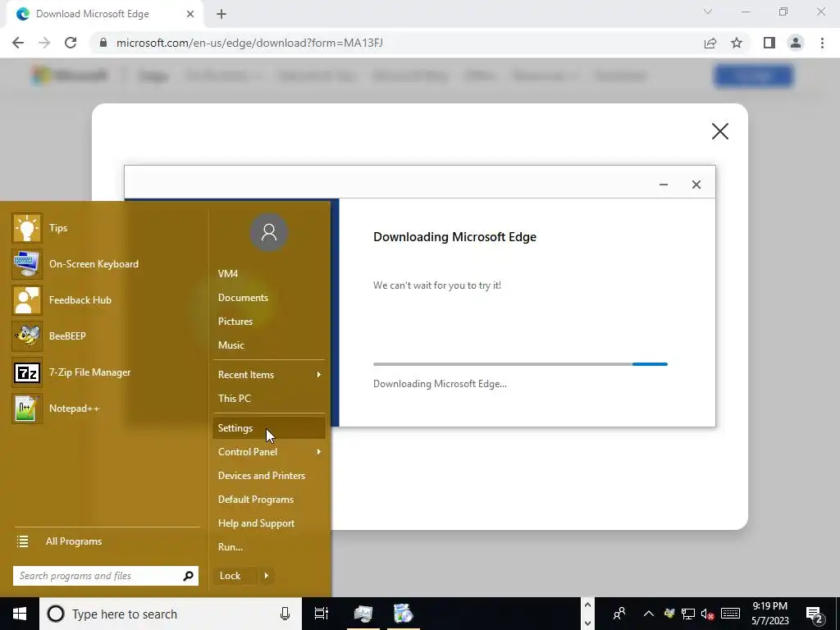Open the notification center icon
This screenshot has width=840, height=630.
click(x=815, y=614)
